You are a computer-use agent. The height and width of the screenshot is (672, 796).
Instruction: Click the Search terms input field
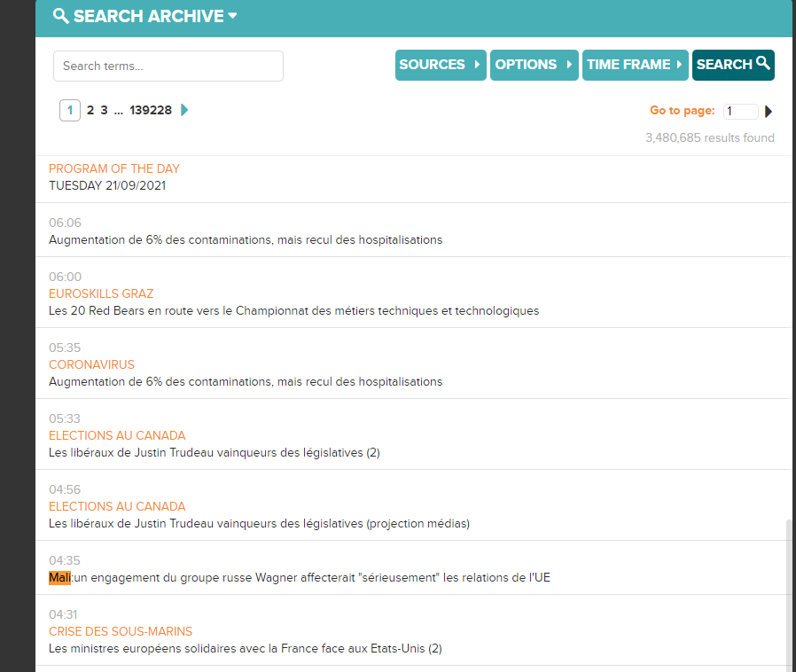pos(168,66)
